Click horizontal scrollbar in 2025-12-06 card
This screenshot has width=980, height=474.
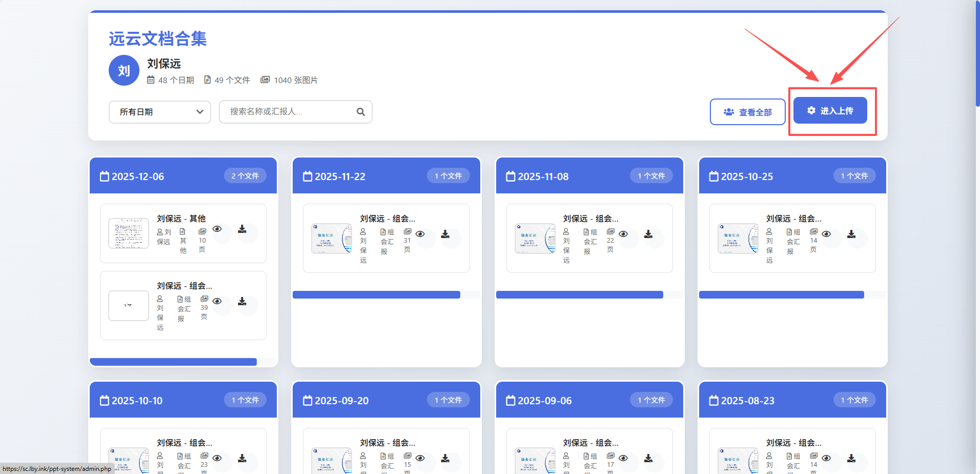pos(173,362)
